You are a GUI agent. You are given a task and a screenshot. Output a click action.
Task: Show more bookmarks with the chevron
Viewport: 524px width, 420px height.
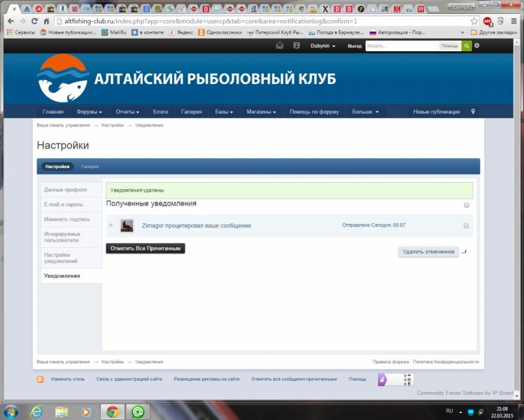pos(462,33)
